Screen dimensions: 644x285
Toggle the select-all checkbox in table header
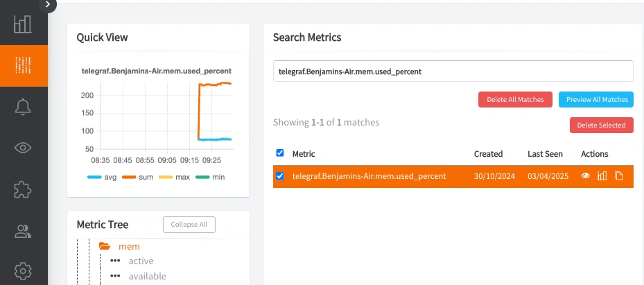click(279, 153)
